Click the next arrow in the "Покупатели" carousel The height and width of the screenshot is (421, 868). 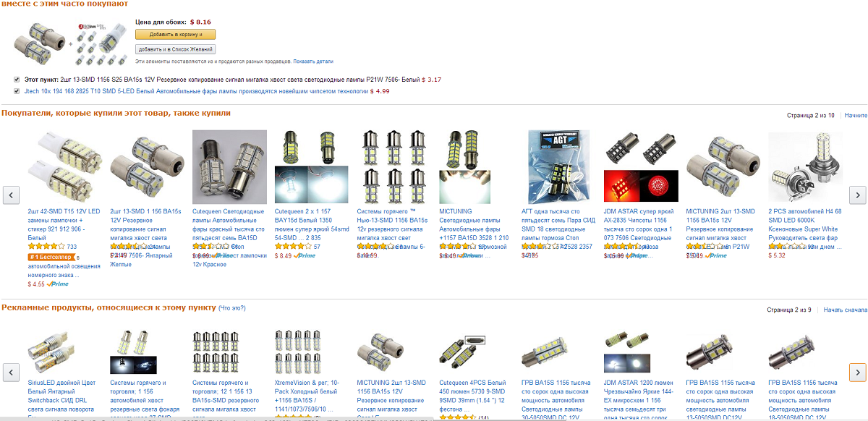pos(856,195)
